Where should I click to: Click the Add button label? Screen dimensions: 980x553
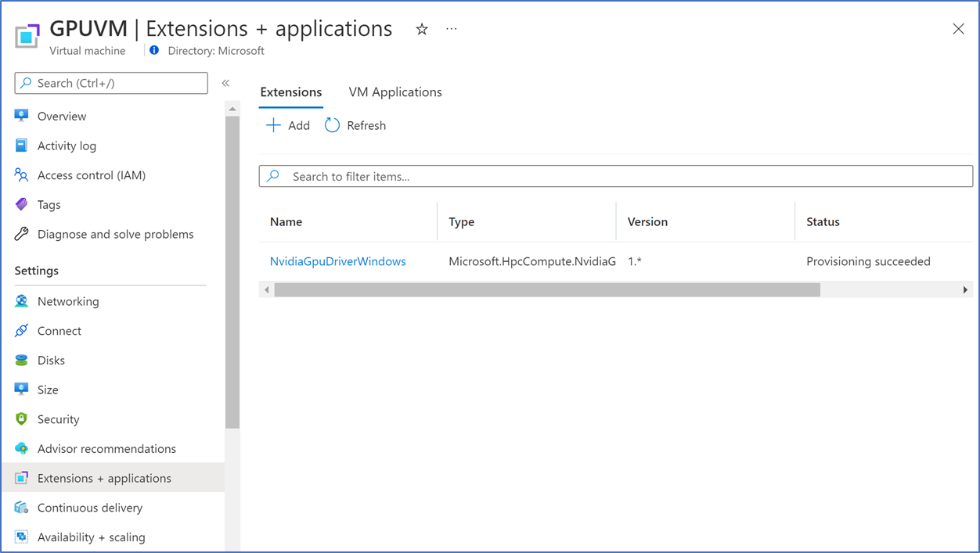pos(299,125)
